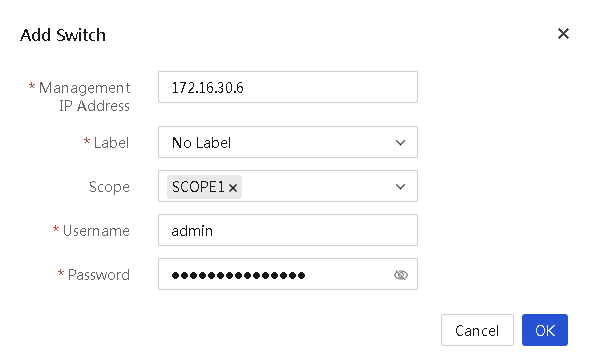The width and height of the screenshot is (592, 361).
Task: Click the red asterisk beside Management
Action: point(32,86)
